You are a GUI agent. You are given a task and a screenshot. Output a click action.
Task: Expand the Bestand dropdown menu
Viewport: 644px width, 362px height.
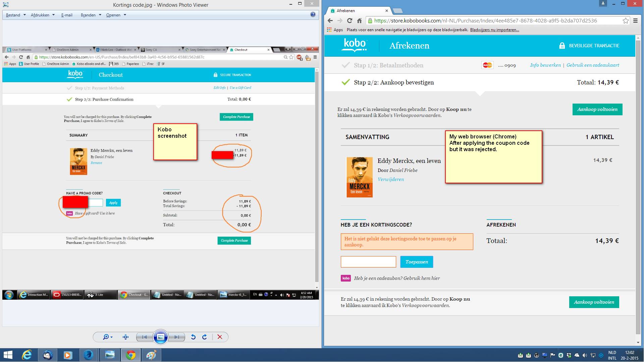pyautogui.click(x=16, y=15)
